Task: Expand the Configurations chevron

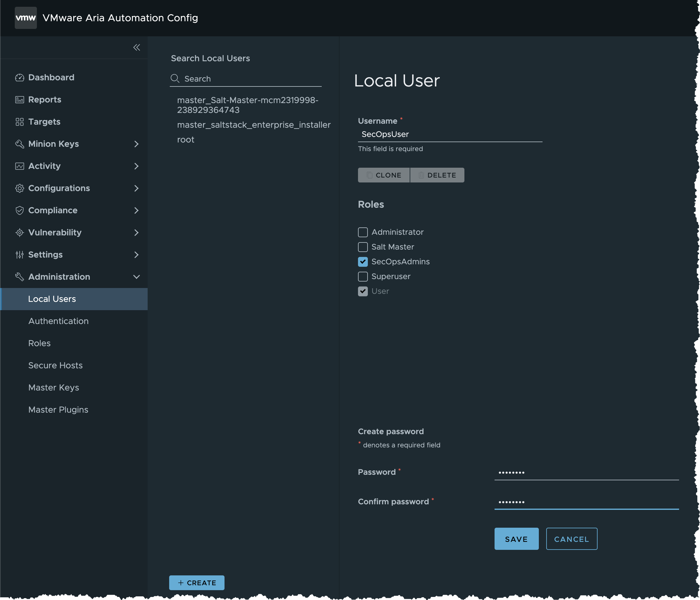Action: [137, 188]
